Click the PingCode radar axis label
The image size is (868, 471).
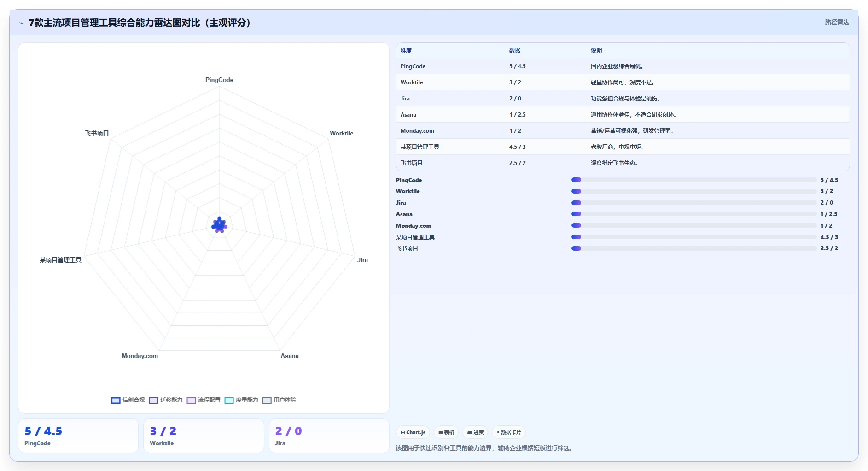219,80
